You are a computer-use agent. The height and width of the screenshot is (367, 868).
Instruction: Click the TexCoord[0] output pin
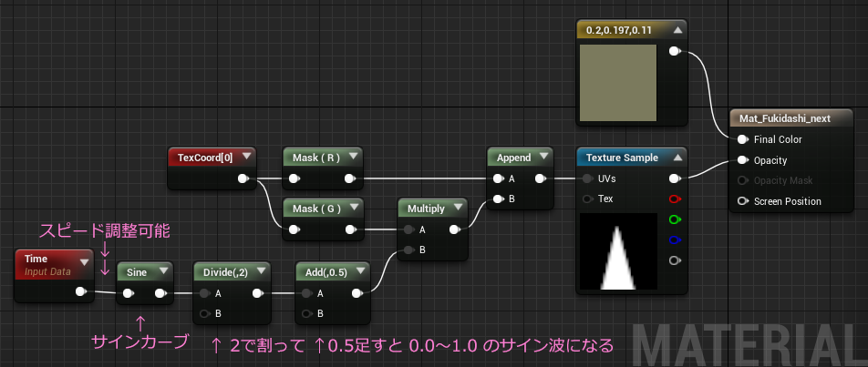tap(243, 178)
